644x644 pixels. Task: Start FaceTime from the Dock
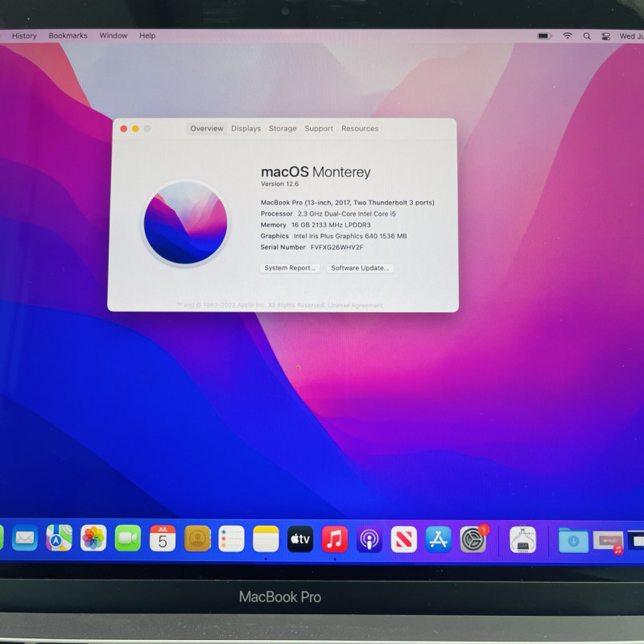[128, 538]
